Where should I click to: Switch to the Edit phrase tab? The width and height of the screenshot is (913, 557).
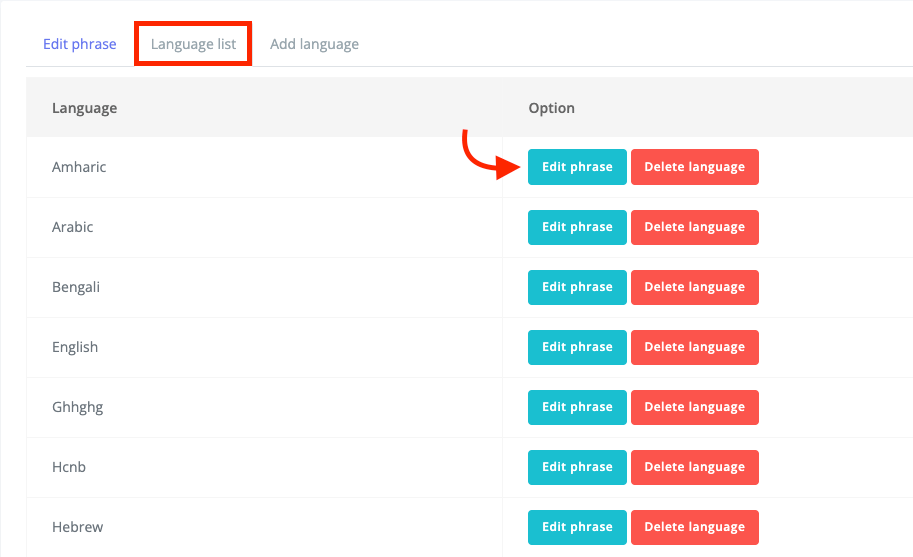(80, 44)
